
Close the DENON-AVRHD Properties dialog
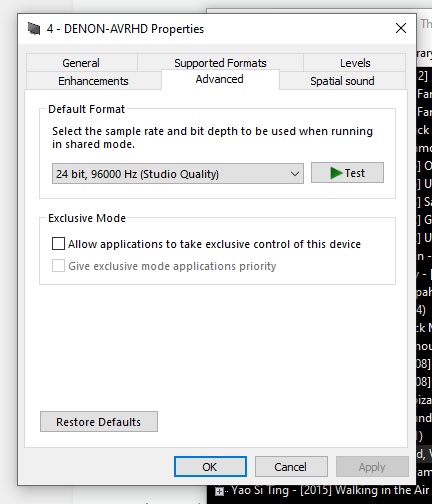click(x=401, y=28)
